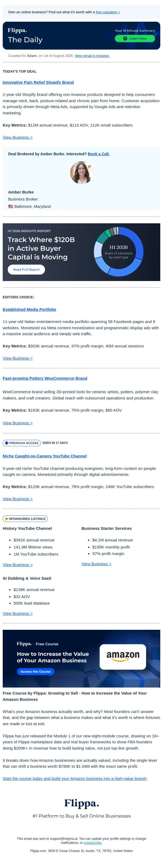Click the Premium Access badge

click(x=22, y=443)
